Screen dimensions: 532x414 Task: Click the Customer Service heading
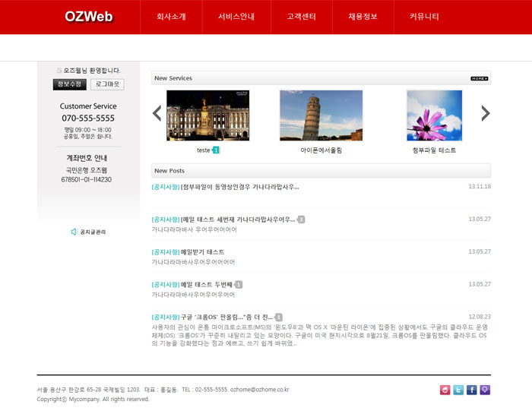tap(88, 106)
